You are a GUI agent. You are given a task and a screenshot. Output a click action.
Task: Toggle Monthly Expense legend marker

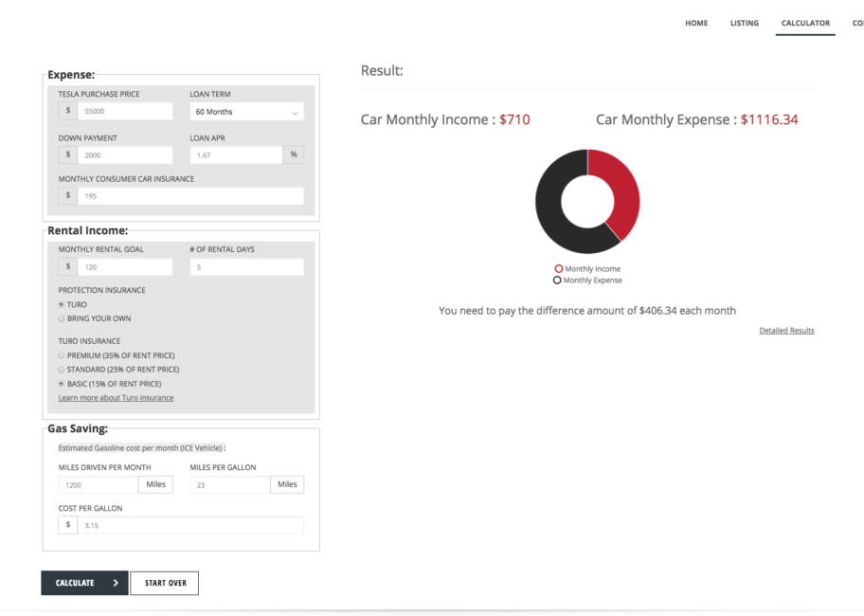pyautogui.click(x=557, y=280)
